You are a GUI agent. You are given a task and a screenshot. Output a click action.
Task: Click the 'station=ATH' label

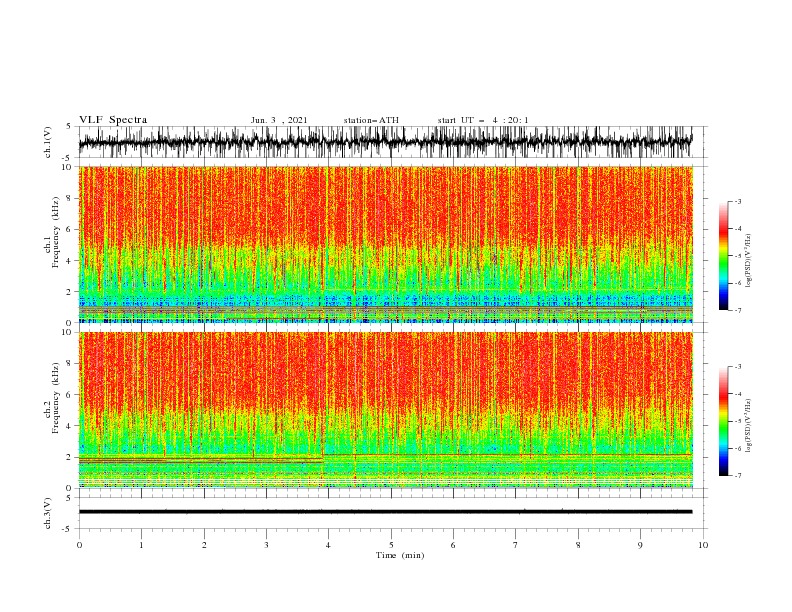pyautogui.click(x=371, y=120)
